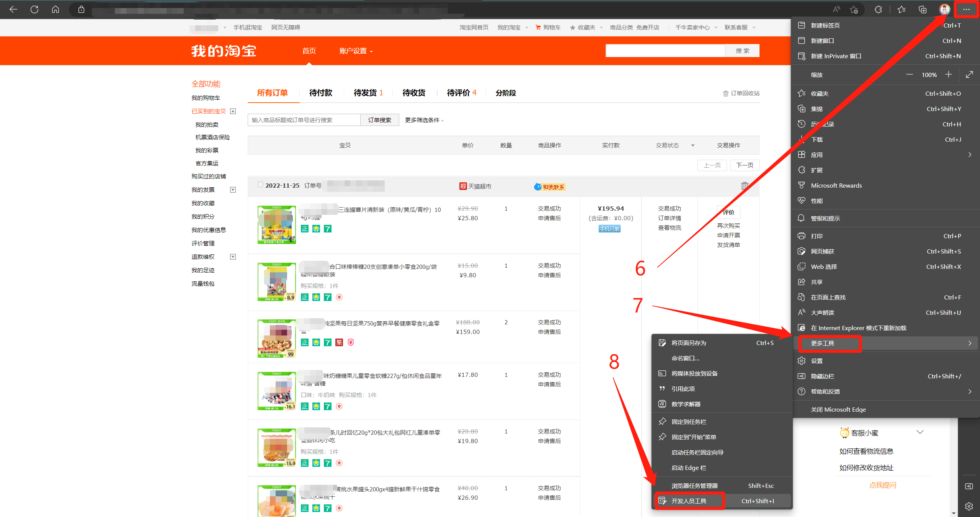Click 如何查看物流信息 help question
This screenshot has height=517, width=980.
pos(866,452)
